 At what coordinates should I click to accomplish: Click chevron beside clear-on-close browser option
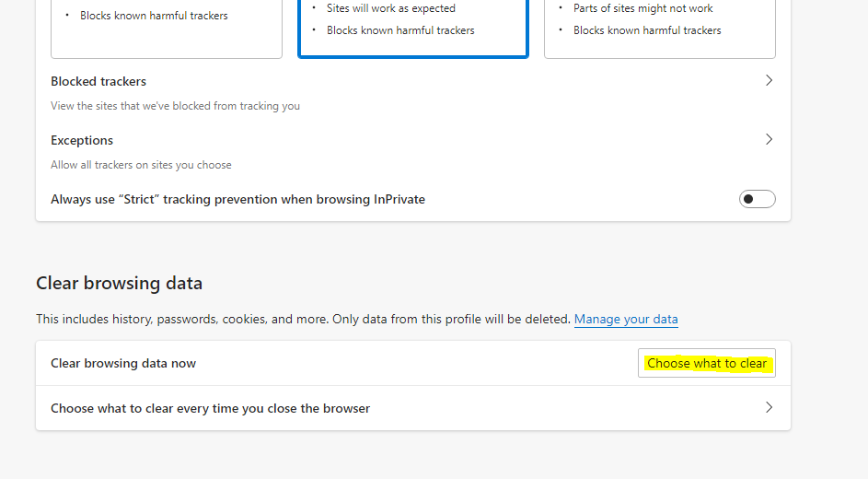769,407
